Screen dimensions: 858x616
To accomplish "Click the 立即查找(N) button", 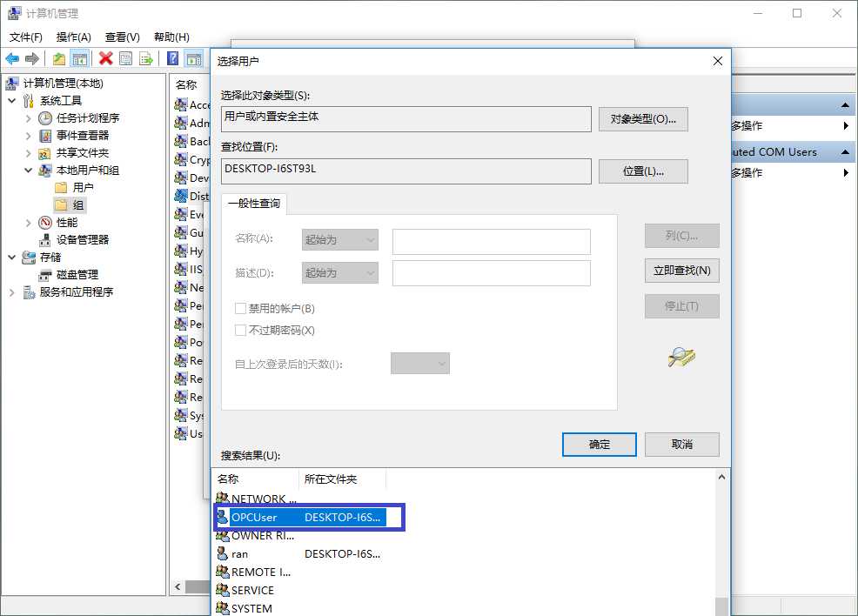I will (x=682, y=271).
